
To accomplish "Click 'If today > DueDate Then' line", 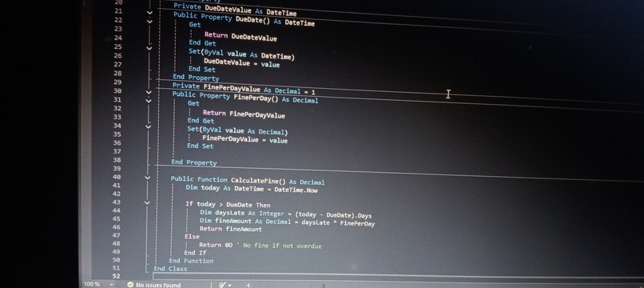I will [228, 205].
